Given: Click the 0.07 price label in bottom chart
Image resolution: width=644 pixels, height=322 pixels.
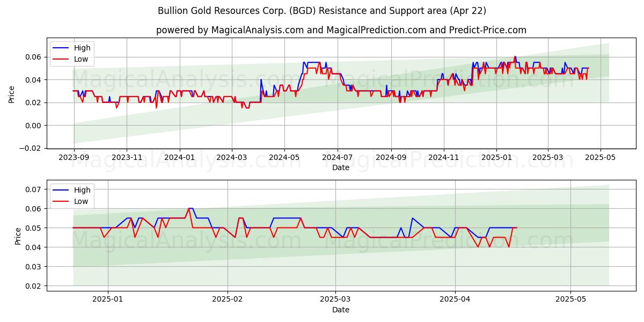Looking at the screenshot, I should tap(34, 189).
